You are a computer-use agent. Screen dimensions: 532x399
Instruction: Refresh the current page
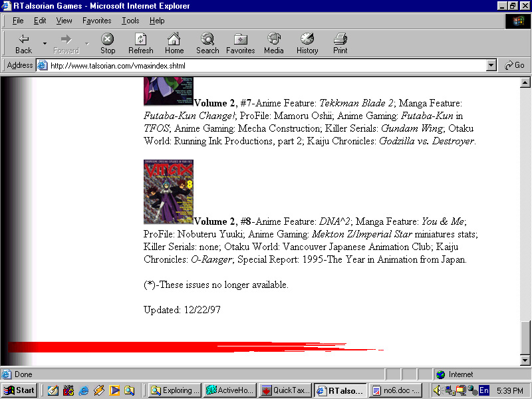point(140,43)
